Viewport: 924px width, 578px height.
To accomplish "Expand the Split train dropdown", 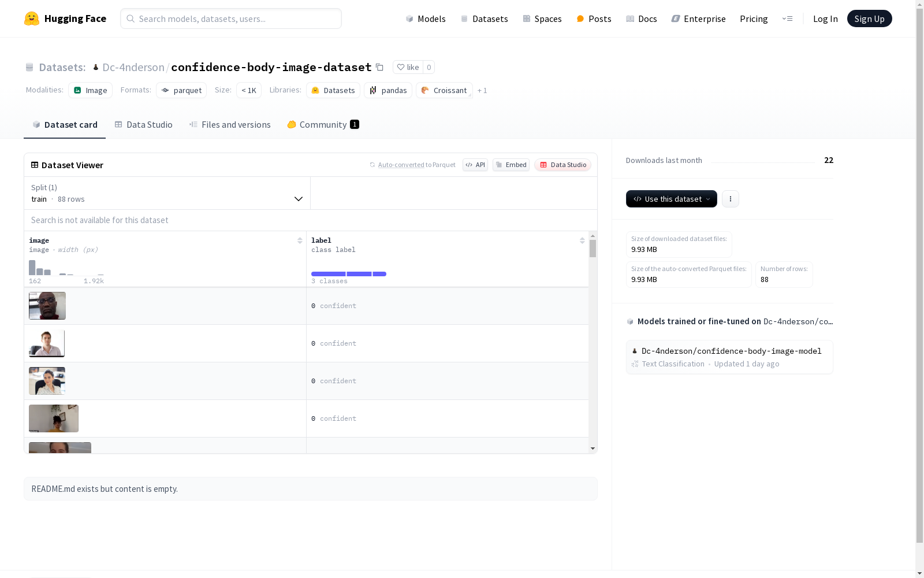I will point(167,193).
